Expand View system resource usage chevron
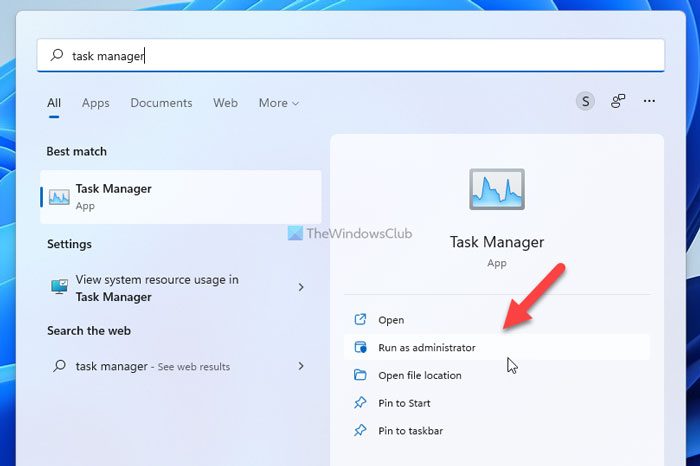The width and height of the screenshot is (700, 466). coord(301,287)
